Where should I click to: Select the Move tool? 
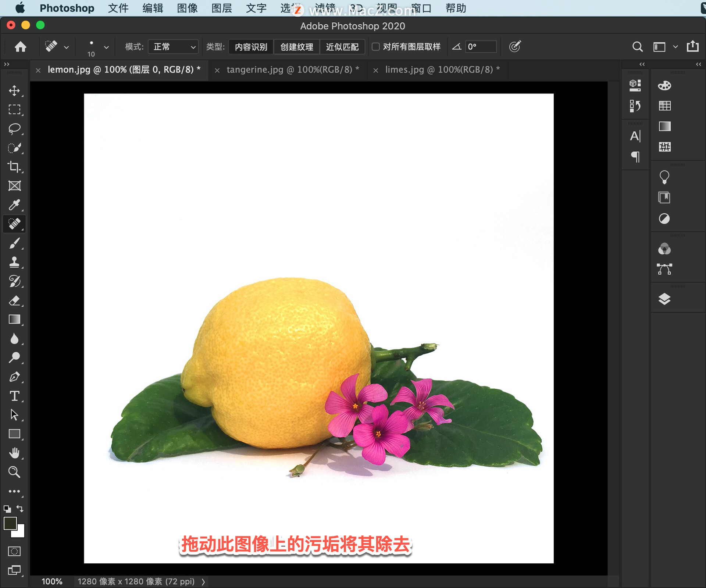pos(15,91)
